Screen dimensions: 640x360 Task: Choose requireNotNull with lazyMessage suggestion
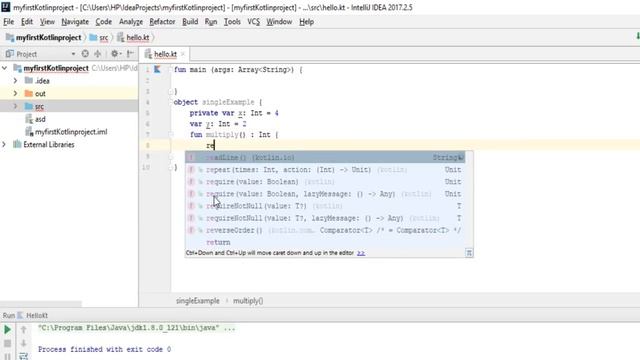(325, 218)
